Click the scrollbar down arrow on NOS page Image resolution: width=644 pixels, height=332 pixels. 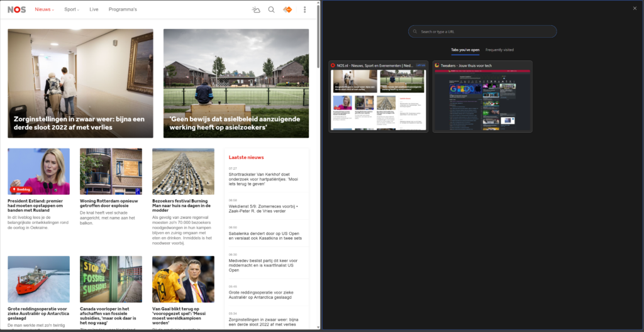318,328
